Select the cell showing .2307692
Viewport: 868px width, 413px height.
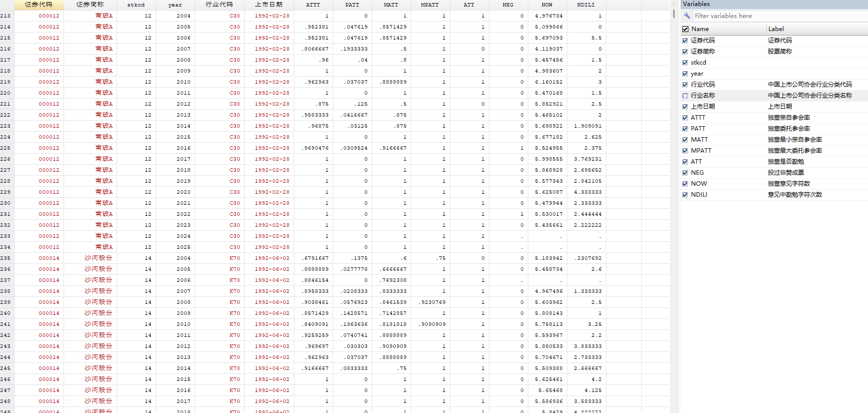[586, 258]
